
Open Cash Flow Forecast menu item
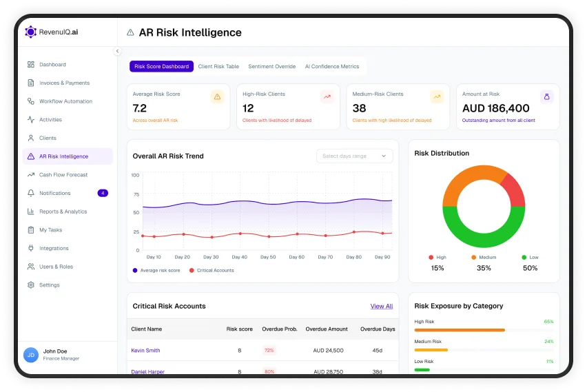tap(68, 174)
